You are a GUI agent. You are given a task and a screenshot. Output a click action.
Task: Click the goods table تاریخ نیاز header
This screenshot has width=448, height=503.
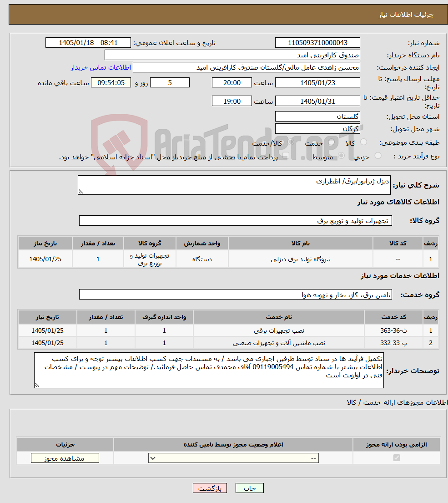coord(45,243)
